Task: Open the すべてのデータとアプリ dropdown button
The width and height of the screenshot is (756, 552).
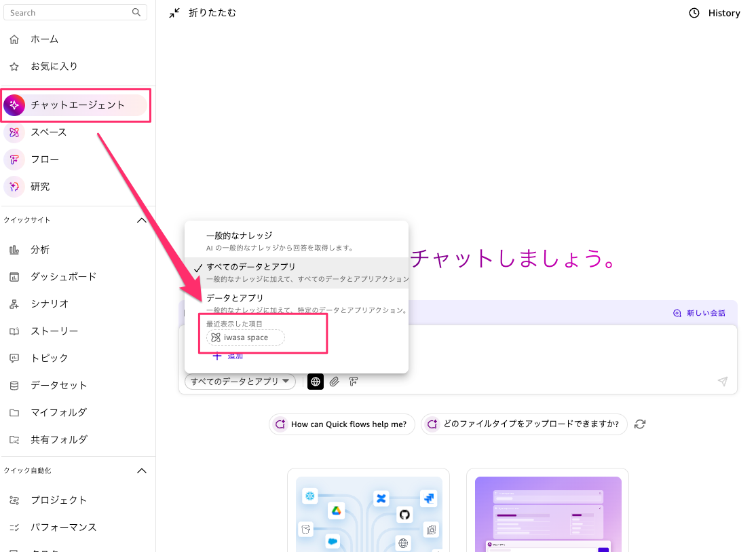Action: point(240,382)
